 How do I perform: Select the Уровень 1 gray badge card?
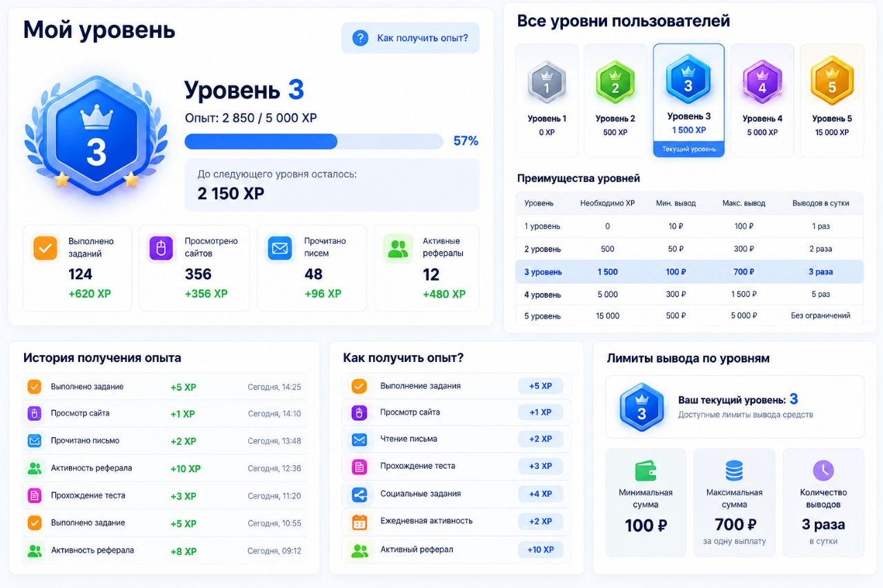pos(547,100)
